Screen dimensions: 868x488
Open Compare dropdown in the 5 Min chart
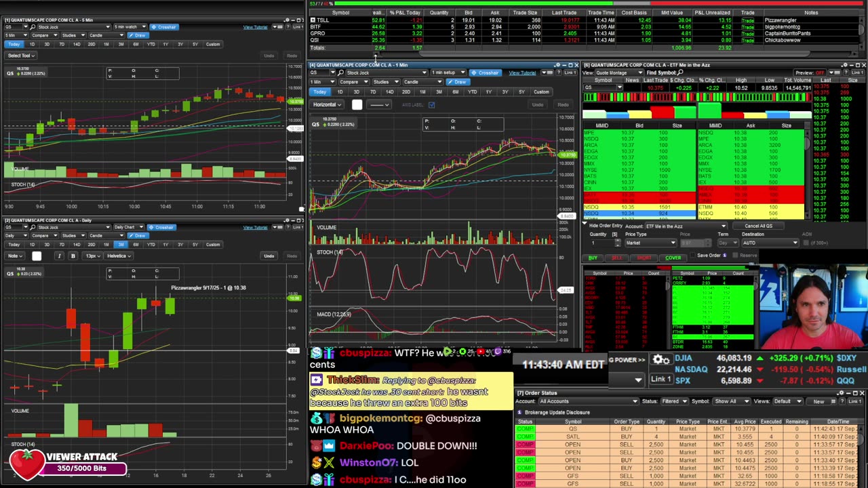tap(45, 35)
